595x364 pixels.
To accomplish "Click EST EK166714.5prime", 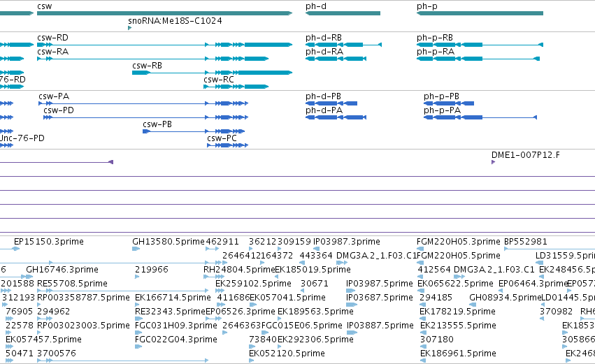I will point(173,298).
